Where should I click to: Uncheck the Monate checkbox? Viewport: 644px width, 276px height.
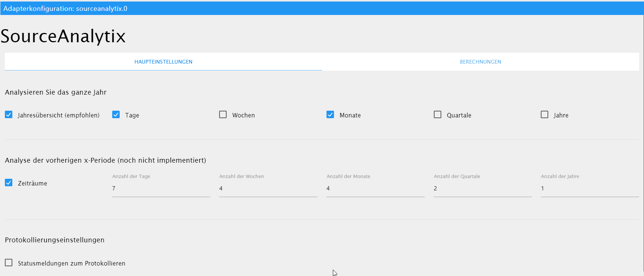[x=330, y=114]
